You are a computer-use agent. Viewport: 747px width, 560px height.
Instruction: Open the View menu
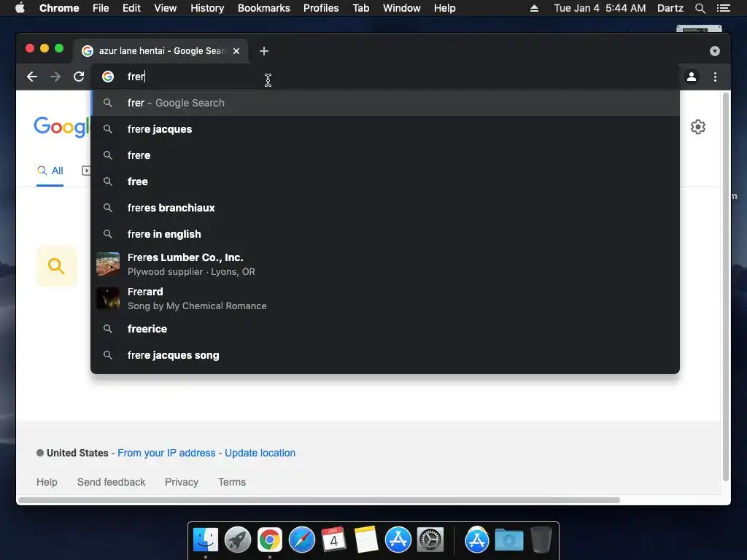pyautogui.click(x=166, y=8)
